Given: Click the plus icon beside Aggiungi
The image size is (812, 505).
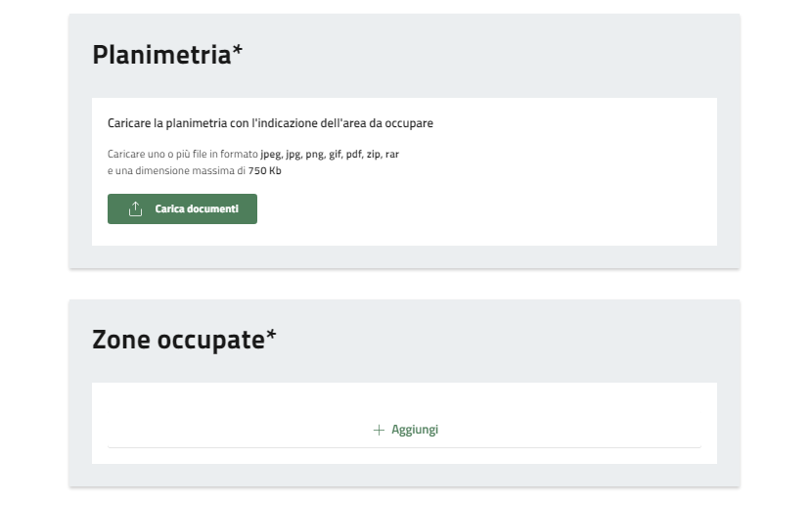Looking at the screenshot, I should (379, 430).
